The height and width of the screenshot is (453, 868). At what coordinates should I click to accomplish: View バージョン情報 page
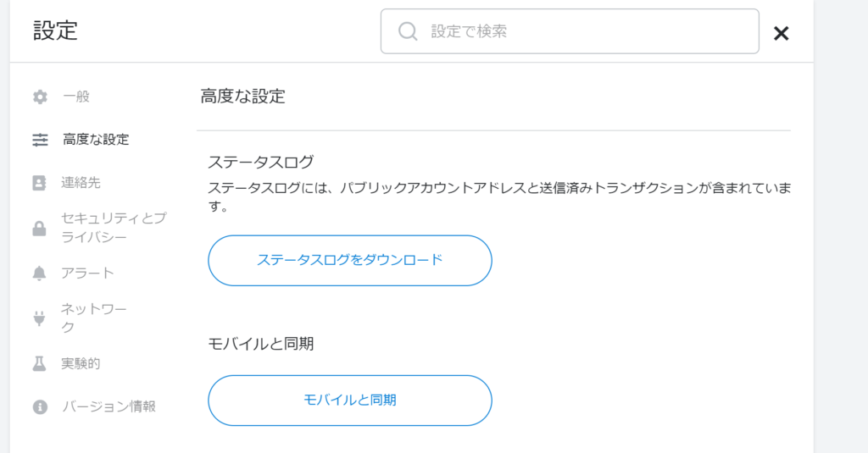pos(109,406)
